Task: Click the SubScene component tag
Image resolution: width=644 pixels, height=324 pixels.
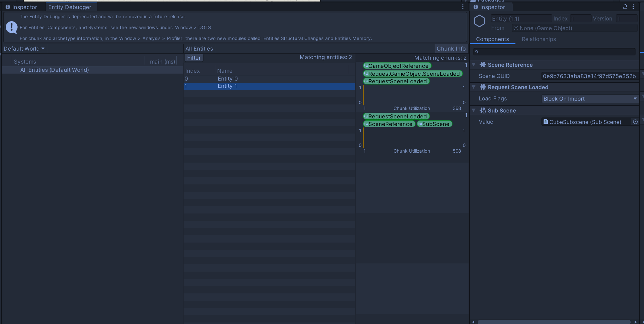Action: (x=435, y=124)
